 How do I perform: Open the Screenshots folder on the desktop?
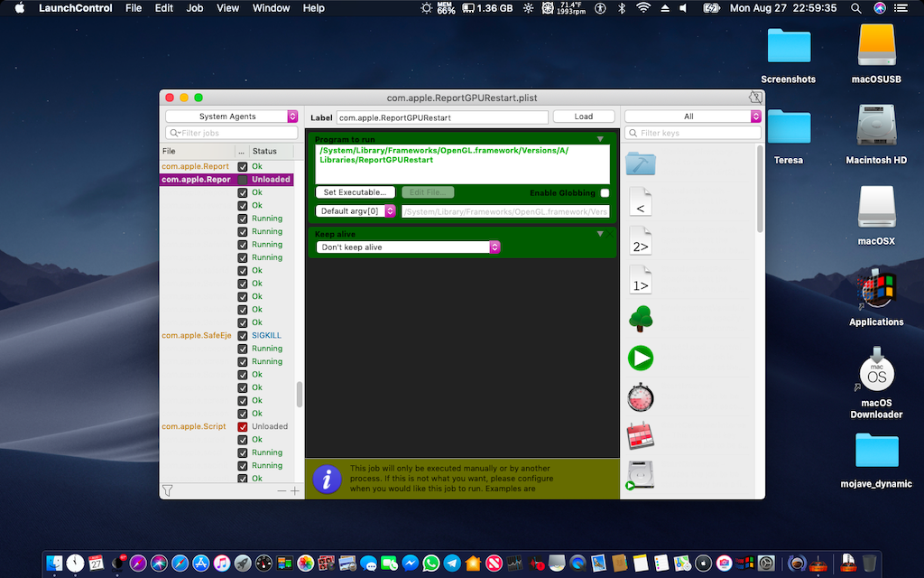[789, 55]
